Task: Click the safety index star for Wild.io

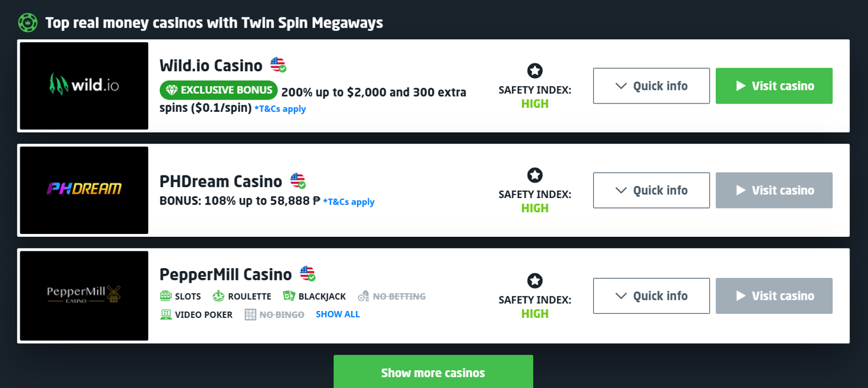Action: (x=535, y=71)
